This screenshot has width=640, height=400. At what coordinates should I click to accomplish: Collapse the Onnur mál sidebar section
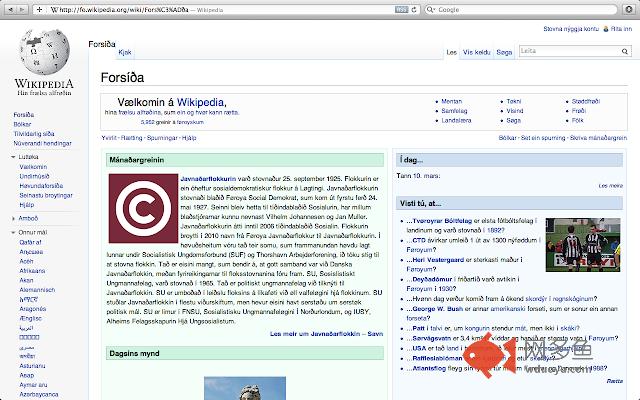pos(13,233)
